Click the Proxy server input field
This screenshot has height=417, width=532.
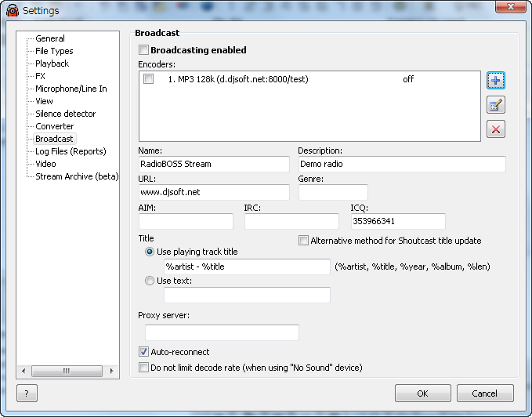click(x=222, y=332)
